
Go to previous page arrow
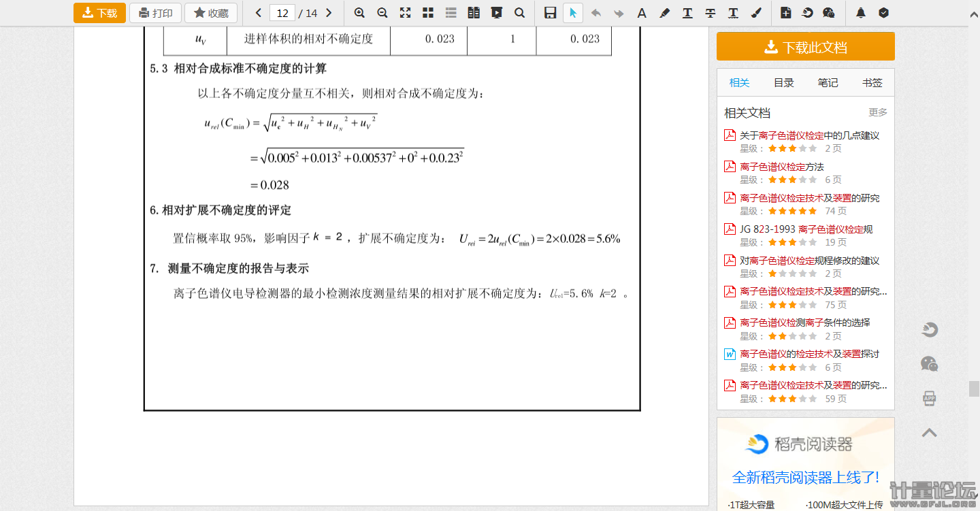pos(259,13)
